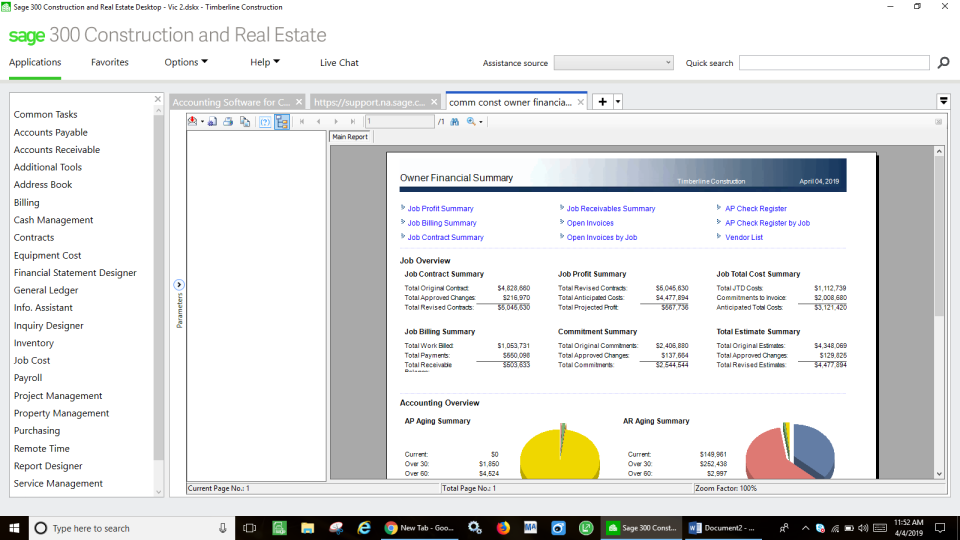Open the AP Check Register by Job link

767,223
